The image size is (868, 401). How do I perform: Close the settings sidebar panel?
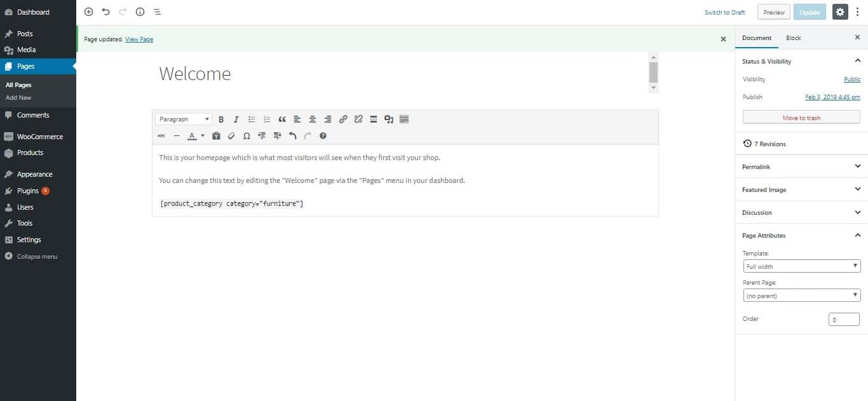[857, 37]
